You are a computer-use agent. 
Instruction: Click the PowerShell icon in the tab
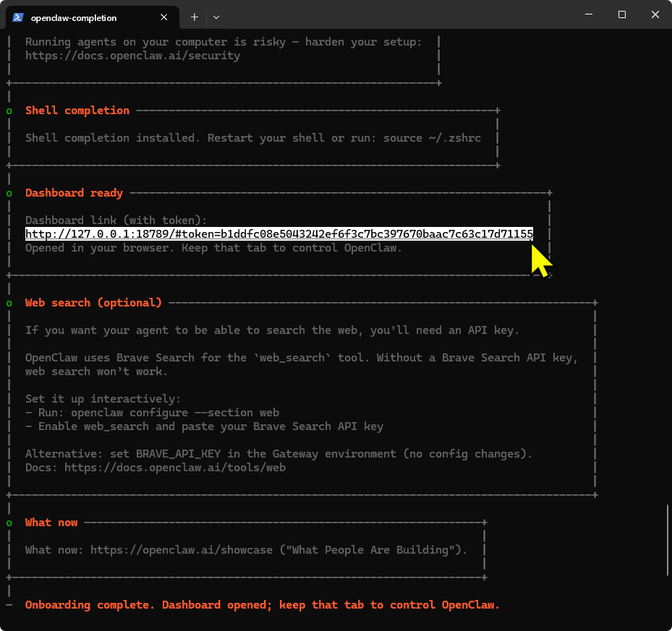coord(18,17)
